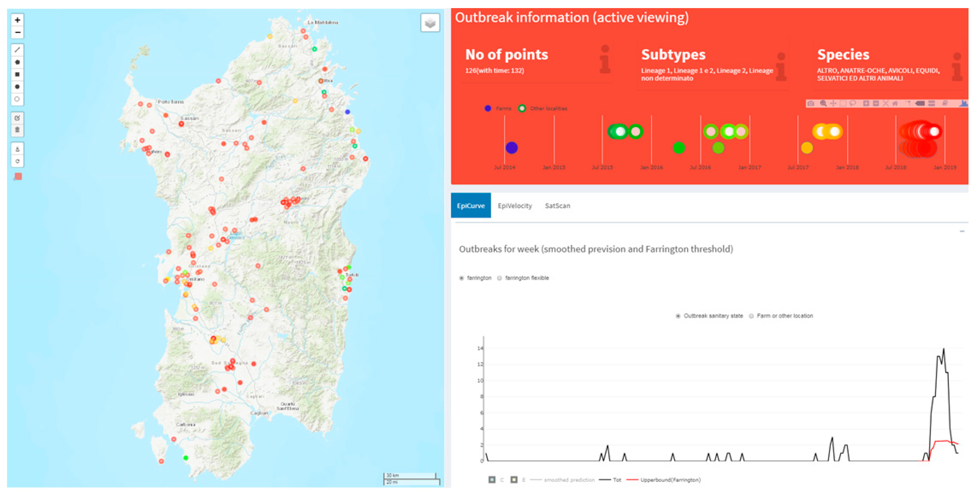Viewport: 980px width, 499px height.
Task: Zoom in on the map
Action: click(17, 20)
